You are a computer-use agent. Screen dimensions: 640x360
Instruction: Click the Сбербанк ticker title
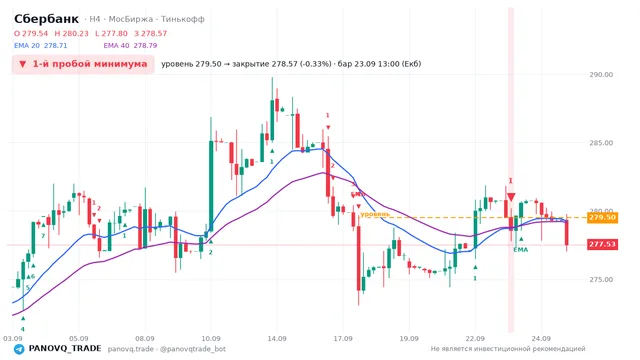(47, 19)
